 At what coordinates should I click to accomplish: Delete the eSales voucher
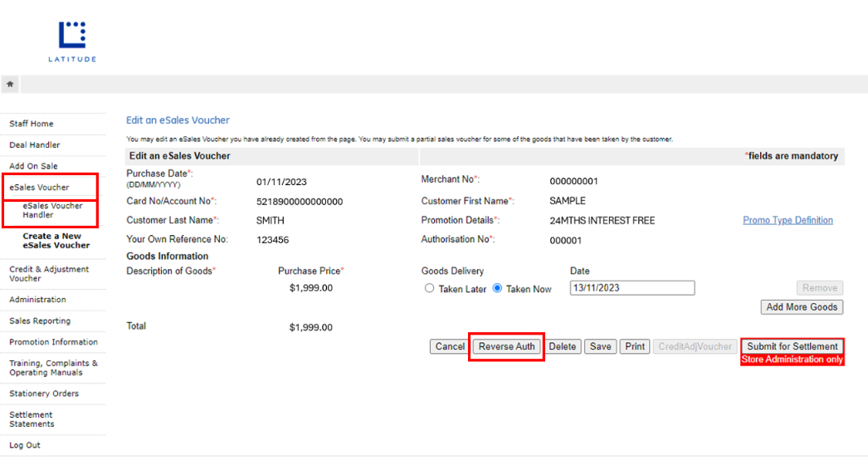(562, 347)
